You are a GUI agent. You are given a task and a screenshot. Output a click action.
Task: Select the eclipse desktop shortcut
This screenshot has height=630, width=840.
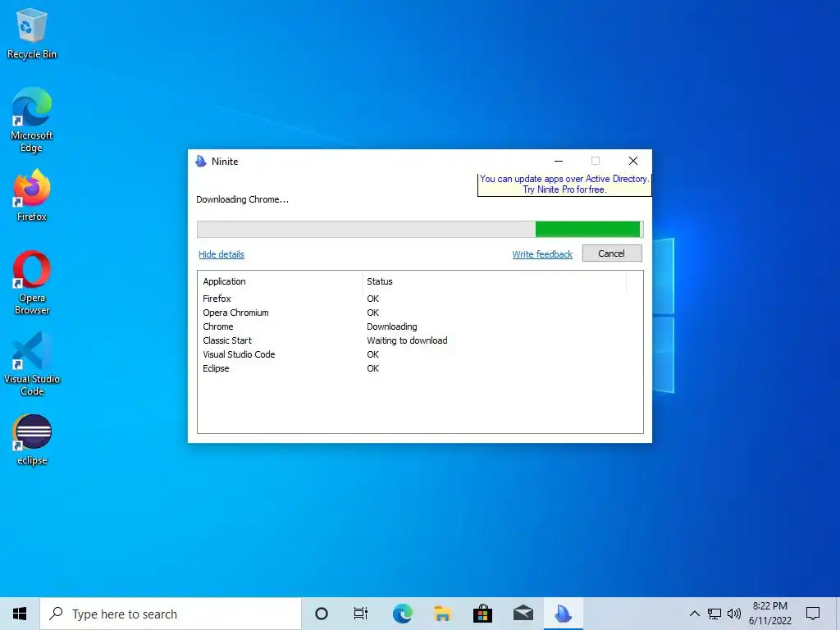pos(32,440)
